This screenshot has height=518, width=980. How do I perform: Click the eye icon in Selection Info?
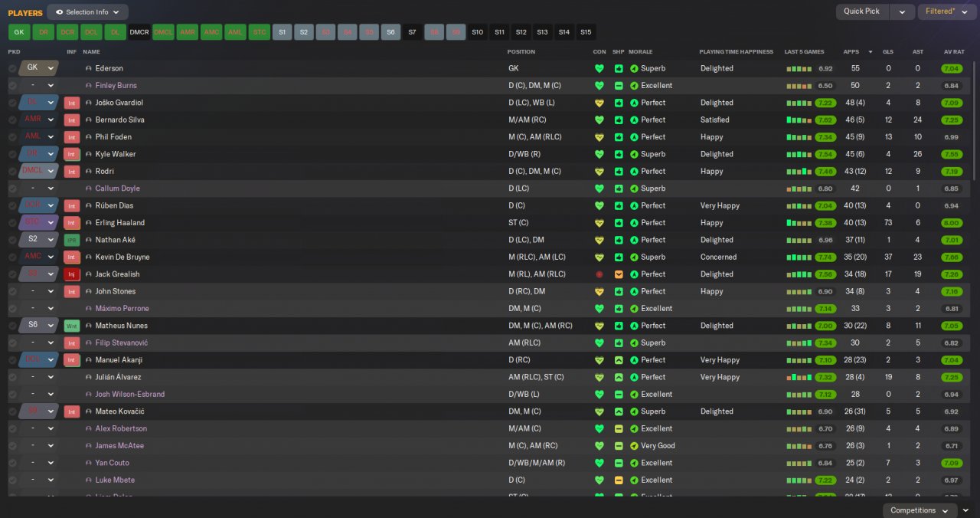click(x=60, y=12)
